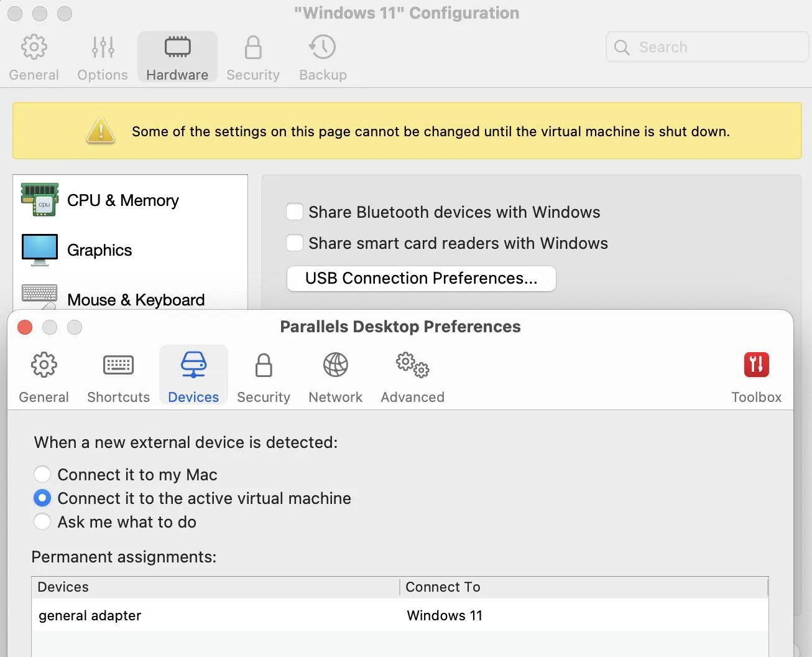Click the Search field in Configuration
Image resolution: width=812 pixels, height=657 pixels.
click(x=715, y=47)
